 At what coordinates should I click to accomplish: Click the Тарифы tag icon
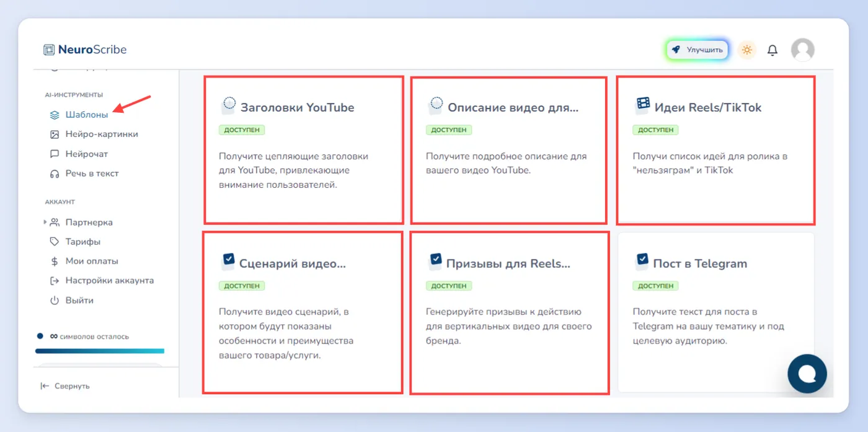point(55,242)
